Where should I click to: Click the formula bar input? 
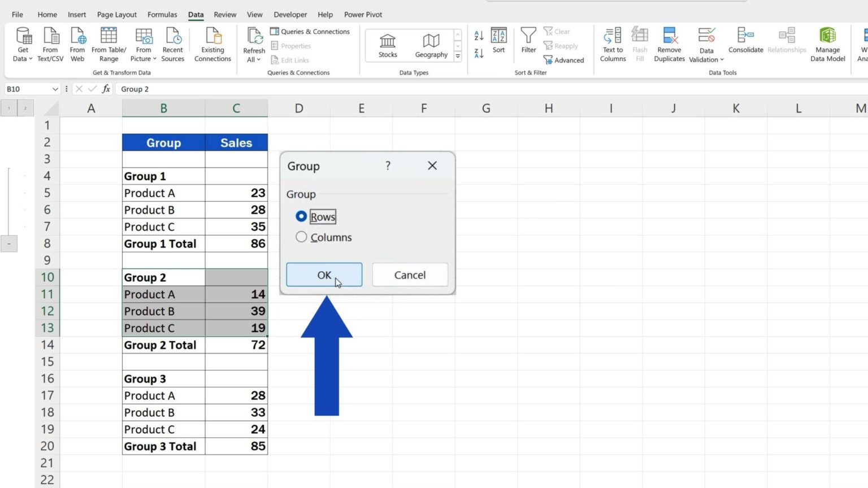pos(492,89)
